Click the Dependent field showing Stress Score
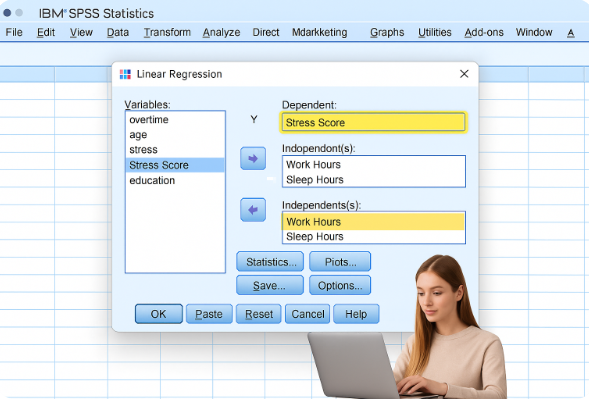Image resolution: width=589 pixels, height=404 pixels. 373,122
